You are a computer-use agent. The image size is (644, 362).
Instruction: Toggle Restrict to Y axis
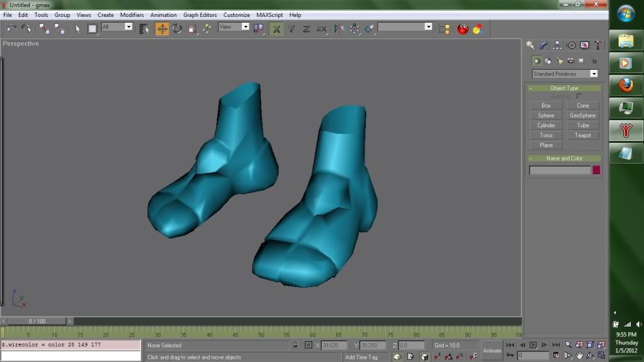[x=291, y=29]
